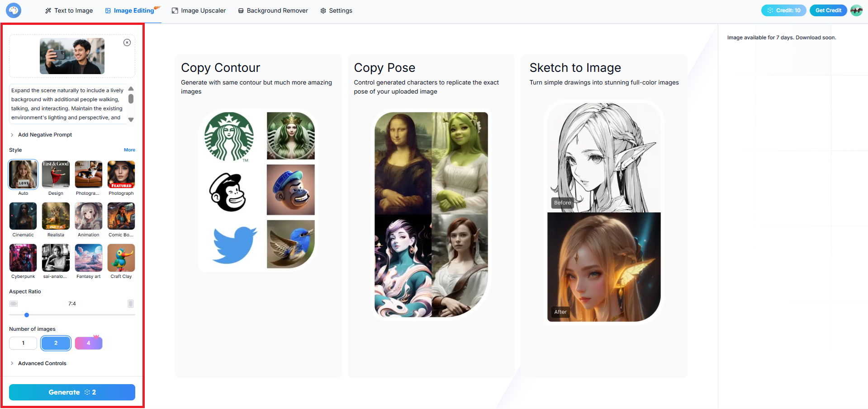Screen dimensions: 868x409
Task: Open the user avatar menu
Action: (x=856, y=10)
